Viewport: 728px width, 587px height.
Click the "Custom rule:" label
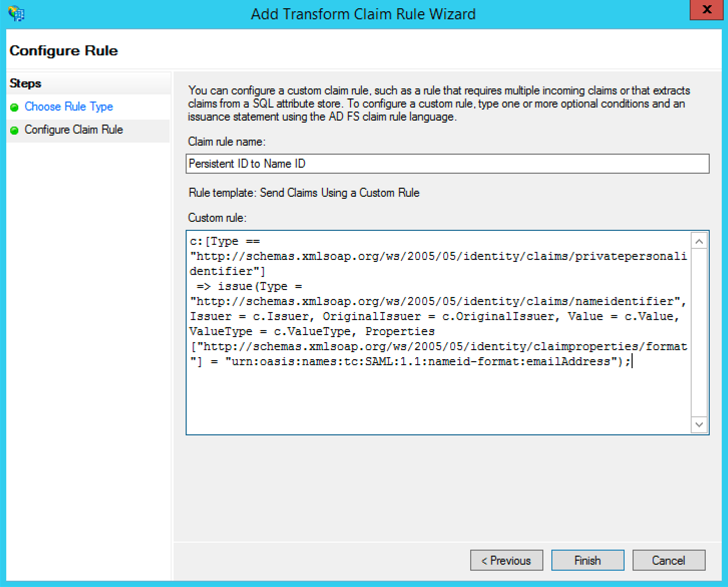coord(216,217)
